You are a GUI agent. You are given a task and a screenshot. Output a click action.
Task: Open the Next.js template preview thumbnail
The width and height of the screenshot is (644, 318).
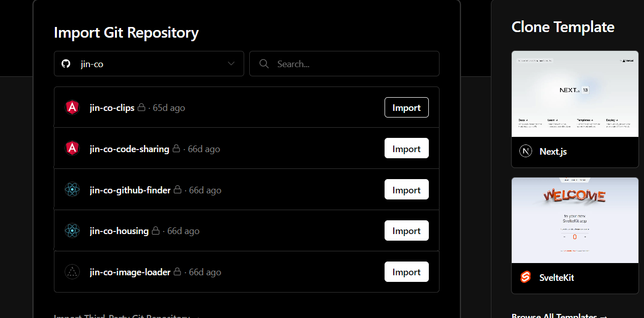[x=575, y=94]
